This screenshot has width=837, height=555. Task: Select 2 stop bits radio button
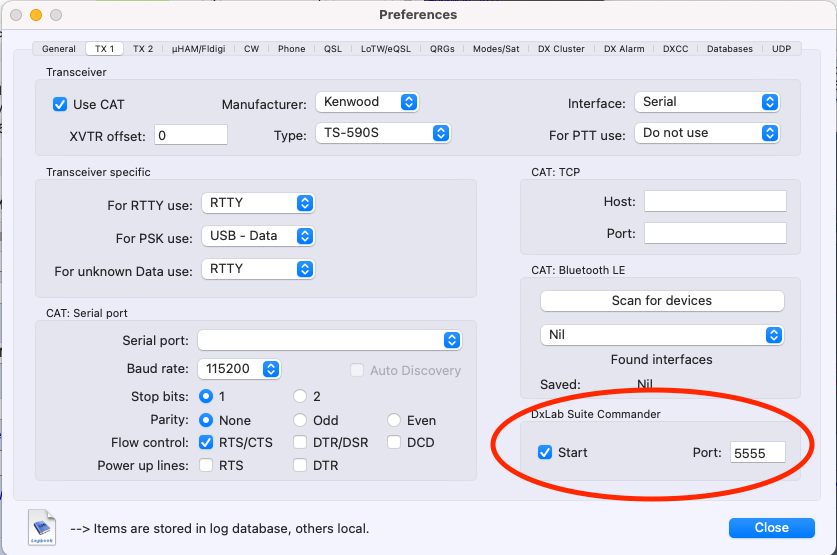(300, 396)
